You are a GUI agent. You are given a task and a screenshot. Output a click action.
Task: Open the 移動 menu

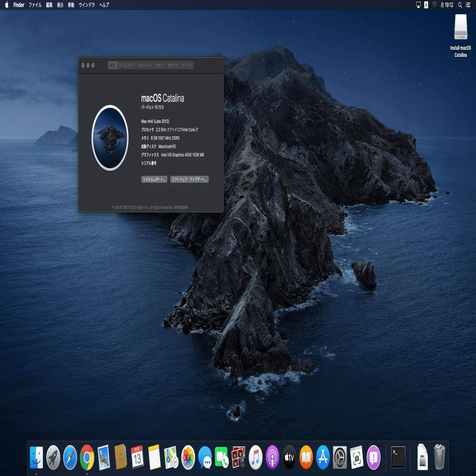[x=70, y=5]
